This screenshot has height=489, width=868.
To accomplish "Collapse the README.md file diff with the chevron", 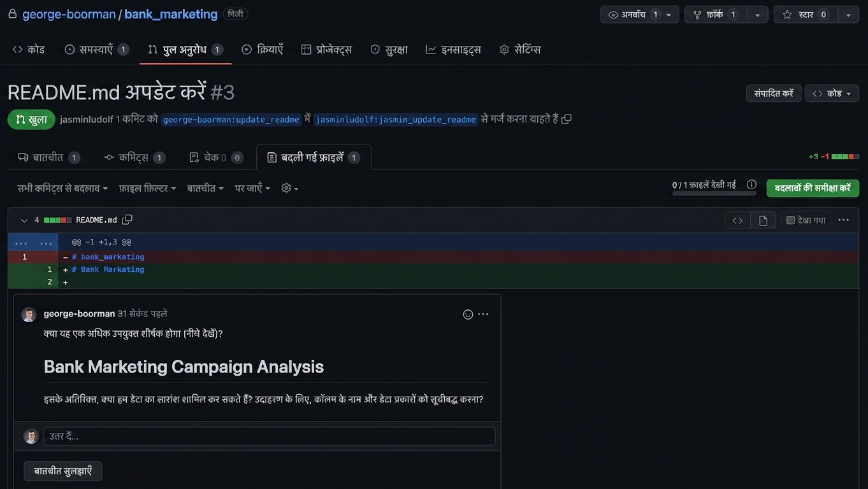I will click(x=24, y=220).
